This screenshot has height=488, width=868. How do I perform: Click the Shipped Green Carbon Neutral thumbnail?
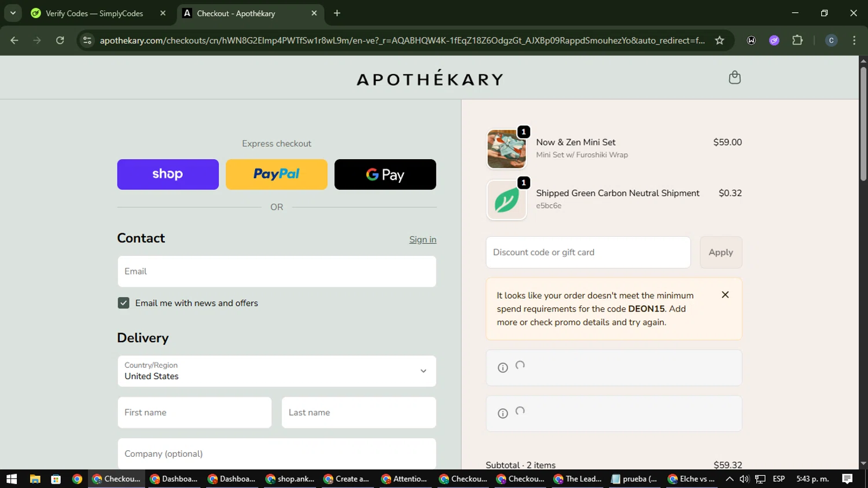(x=506, y=200)
